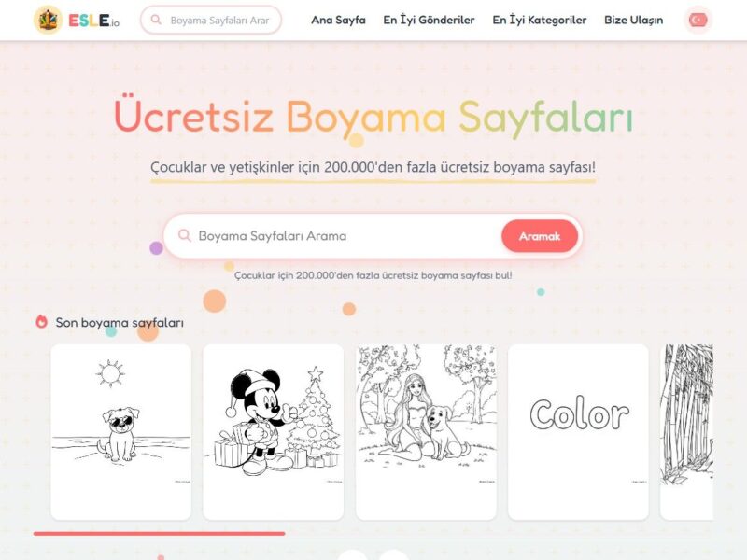
Task: Open the Ana Sayfa menu item
Action: pos(338,20)
